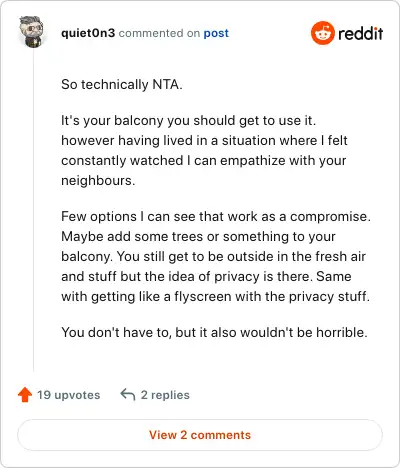Open the "2 replies" label

pos(165,395)
